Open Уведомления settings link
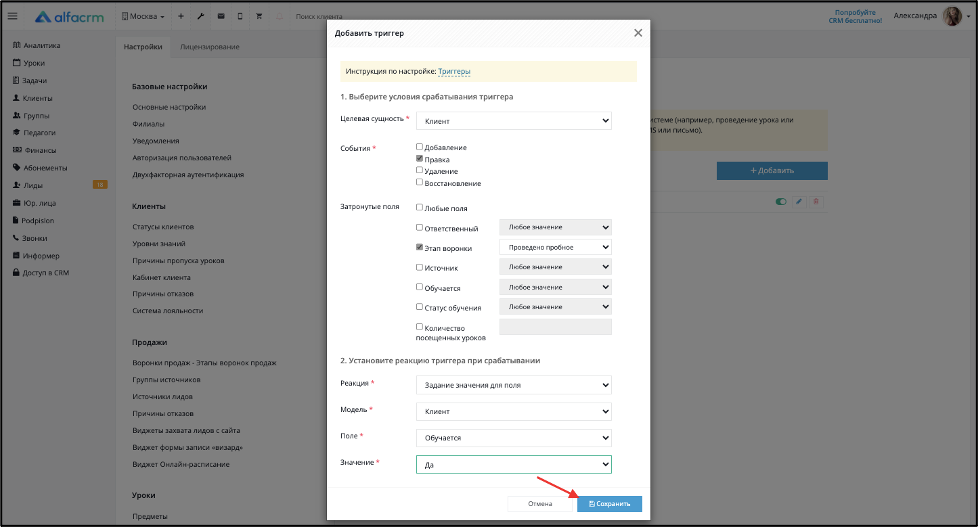979x529 pixels. (x=155, y=141)
